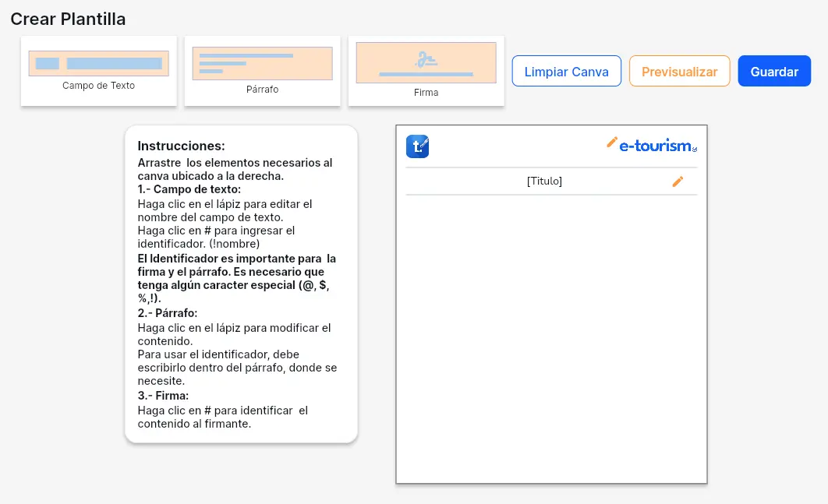This screenshot has height=504, width=828.
Task: Click the signature scribble icon in Firma card
Action: point(426,58)
